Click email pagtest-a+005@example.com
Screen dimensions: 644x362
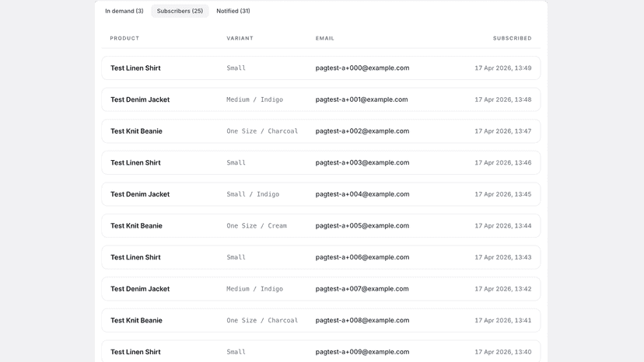pyautogui.click(x=362, y=226)
